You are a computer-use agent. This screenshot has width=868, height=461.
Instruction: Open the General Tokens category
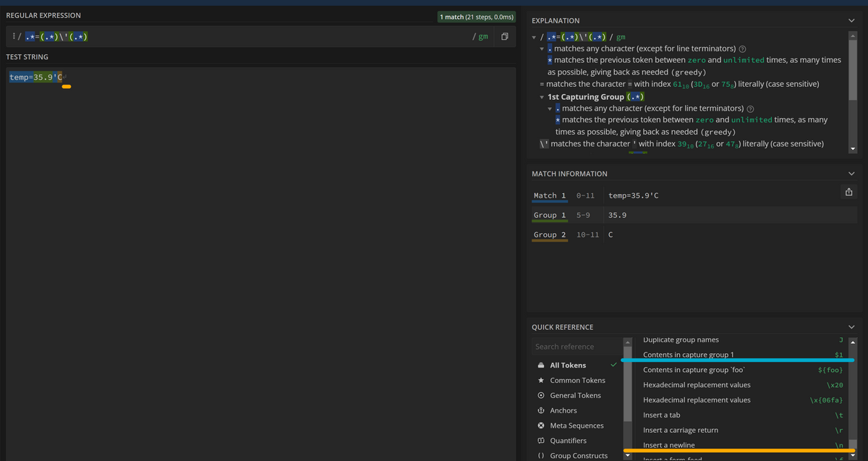pyautogui.click(x=577, y=396)
